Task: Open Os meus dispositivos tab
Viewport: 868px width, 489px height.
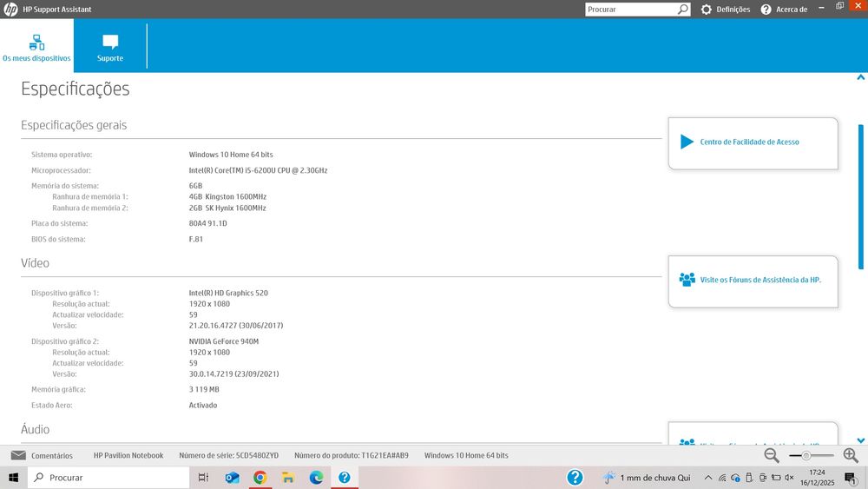Action: click(x=36, y=47)
